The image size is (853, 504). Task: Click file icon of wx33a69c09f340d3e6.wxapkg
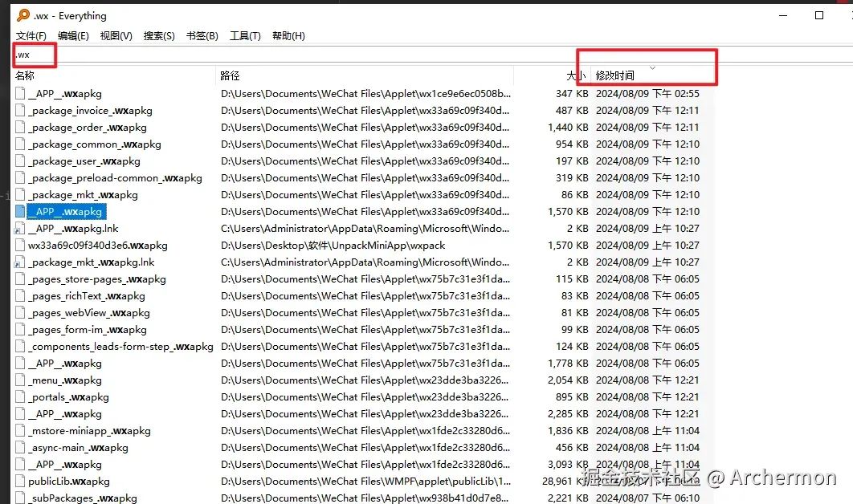[20, 246]
